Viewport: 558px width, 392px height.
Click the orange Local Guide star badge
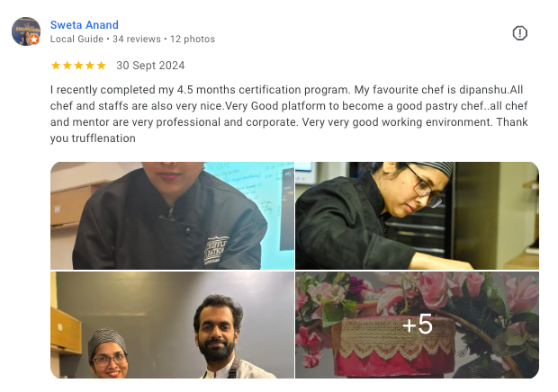(x=34, y=39)
